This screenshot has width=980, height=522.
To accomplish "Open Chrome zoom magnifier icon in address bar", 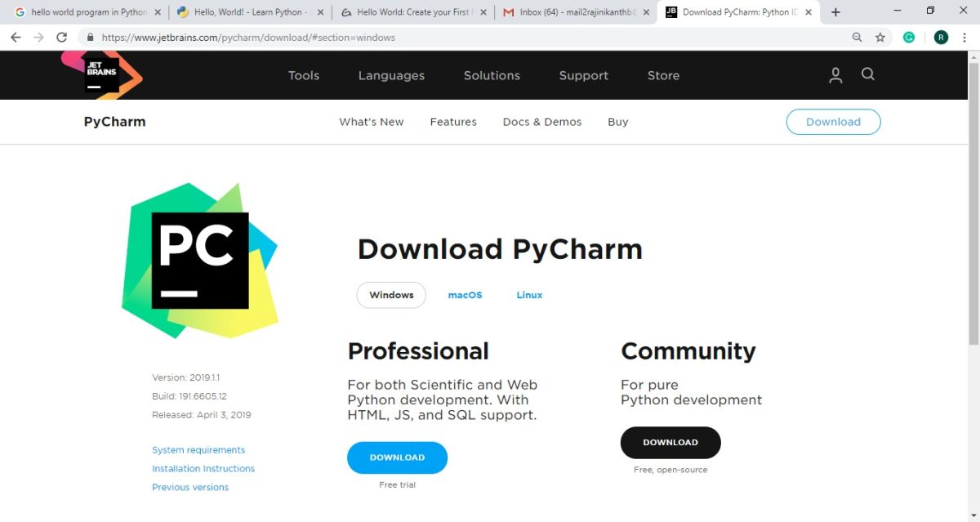I will click(x=857, y=38).
